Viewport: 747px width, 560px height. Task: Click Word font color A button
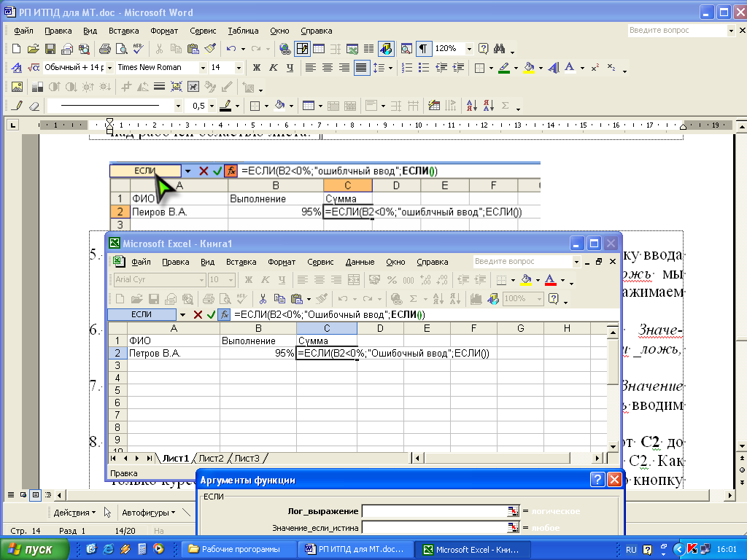click(x=569, y=68)
